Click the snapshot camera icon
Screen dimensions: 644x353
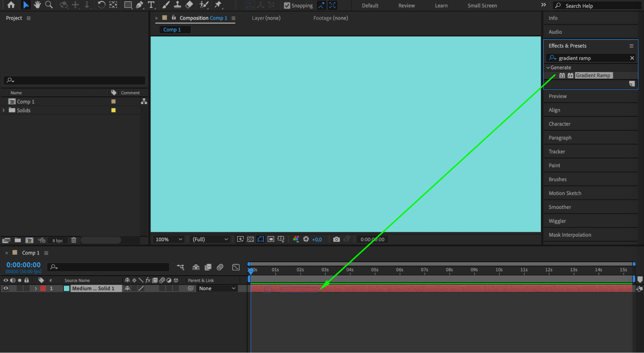336,239
